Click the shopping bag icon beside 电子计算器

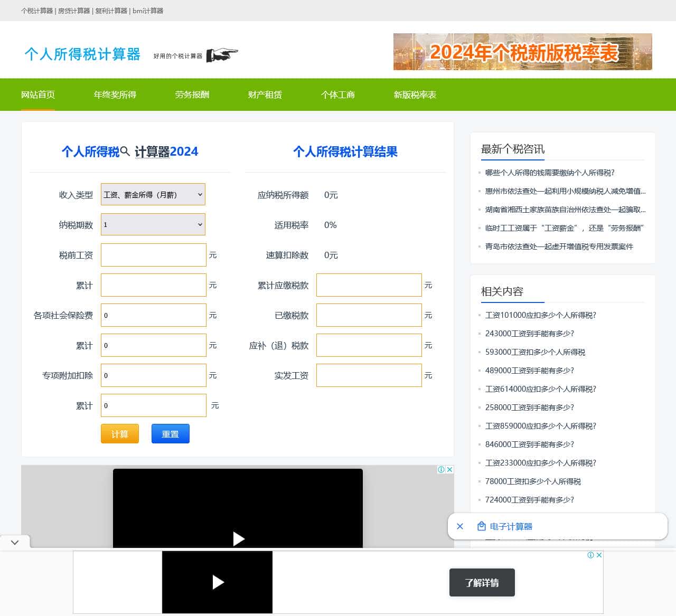(x=481, y=526)
